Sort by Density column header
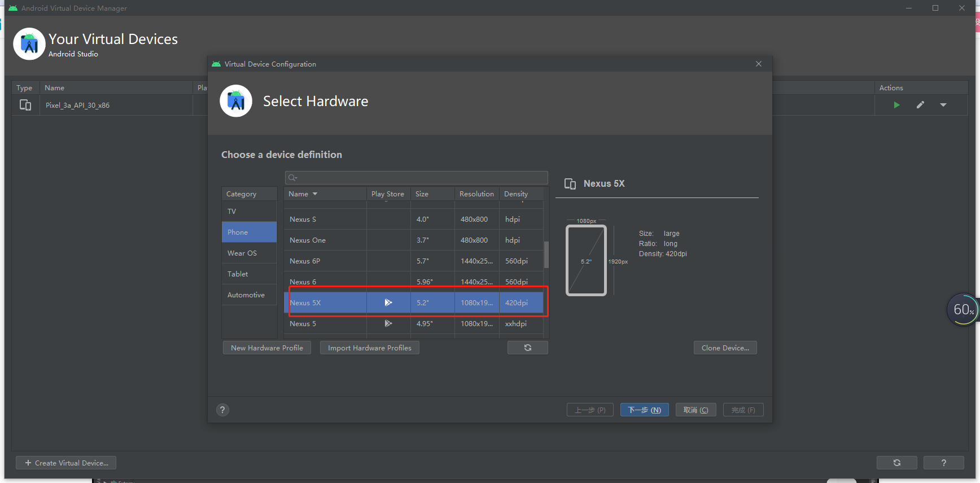Viewport: 980px width, 483px height. [x=522, y=194]
